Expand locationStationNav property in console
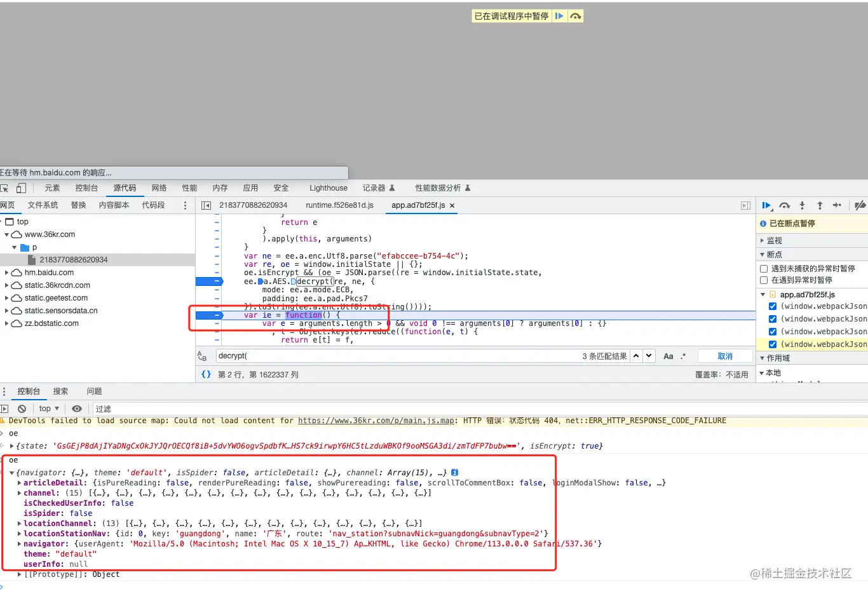This screenshot has height=596, width=868. tap(19, 534)
